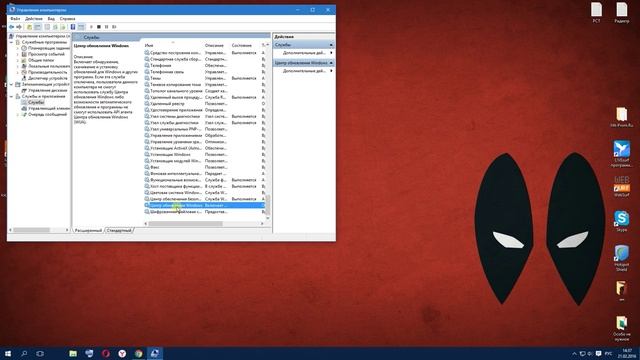
Task: Open Дополнительные действия under Службы actions
Action: 304,53
